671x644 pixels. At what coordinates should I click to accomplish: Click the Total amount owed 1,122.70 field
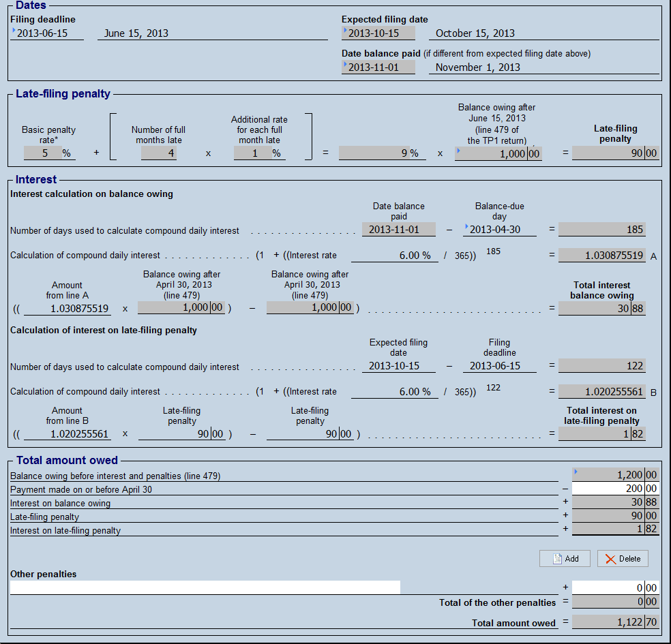(615, 622)
